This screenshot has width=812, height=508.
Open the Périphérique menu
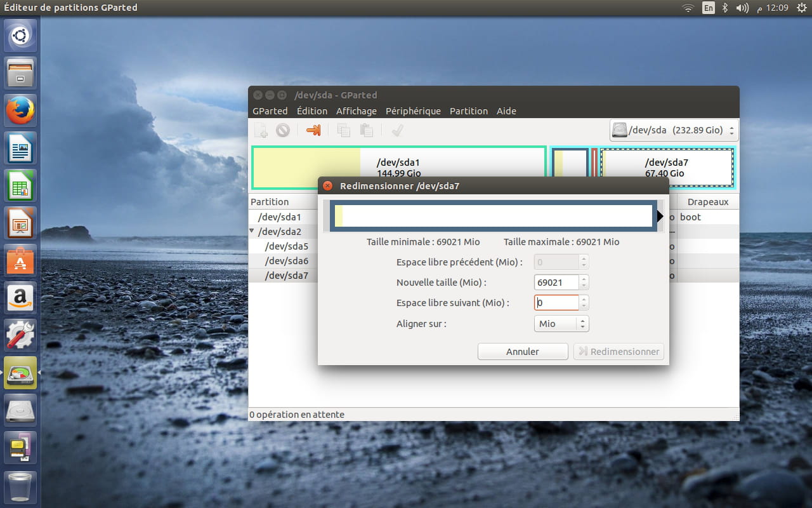[413, 111]
